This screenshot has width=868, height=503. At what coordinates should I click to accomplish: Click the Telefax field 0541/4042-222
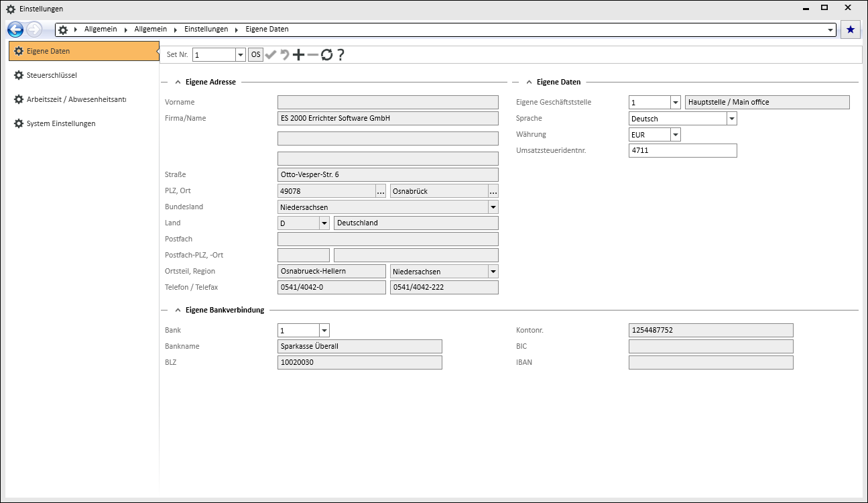click(444, 288)
